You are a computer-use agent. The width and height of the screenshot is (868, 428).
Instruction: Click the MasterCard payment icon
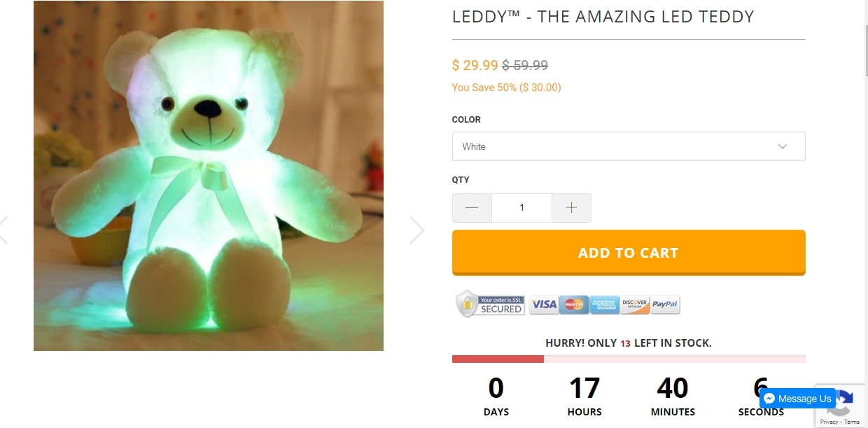(574, 305)
